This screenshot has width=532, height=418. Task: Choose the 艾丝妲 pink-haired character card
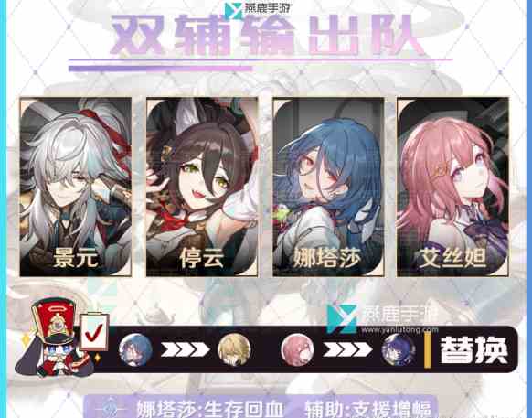point(453,187)
